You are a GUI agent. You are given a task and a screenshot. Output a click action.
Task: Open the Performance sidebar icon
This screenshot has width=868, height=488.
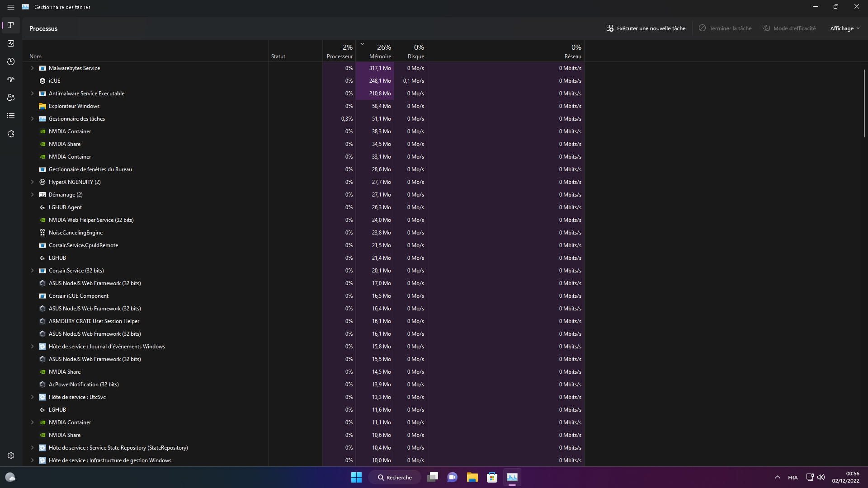click(x=11, y=43)
